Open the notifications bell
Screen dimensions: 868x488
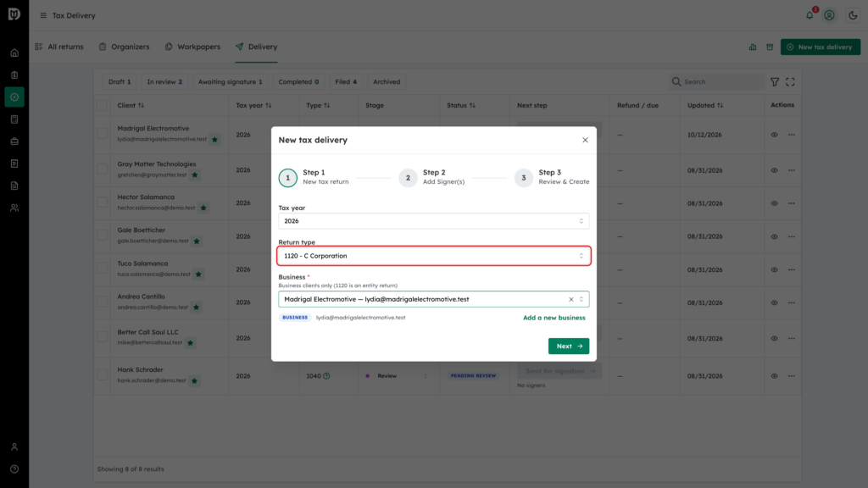[x=810, y=15]
